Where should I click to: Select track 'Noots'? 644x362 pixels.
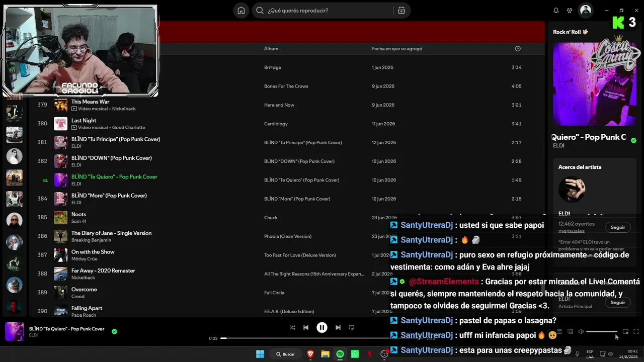78,214
